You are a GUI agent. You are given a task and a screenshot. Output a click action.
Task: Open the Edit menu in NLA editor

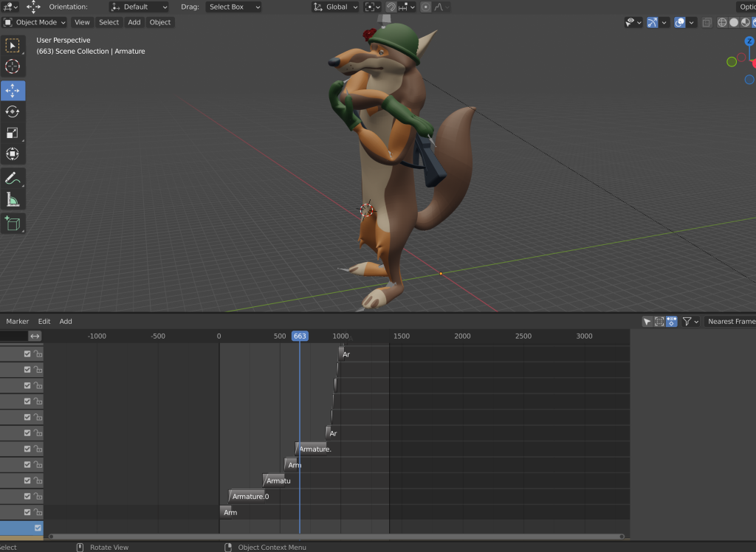coord(44,322)
